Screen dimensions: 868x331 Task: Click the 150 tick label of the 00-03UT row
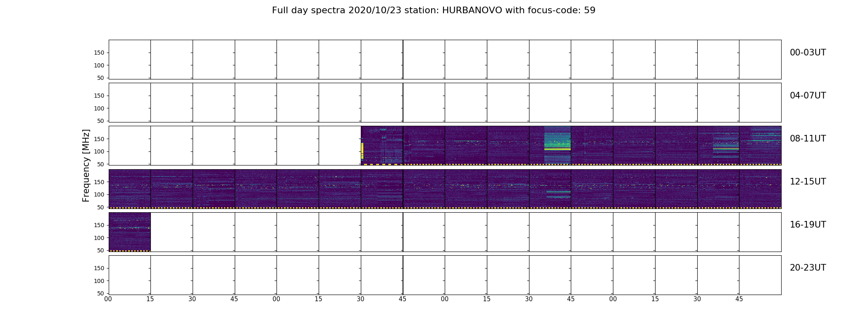pos(99,53)
